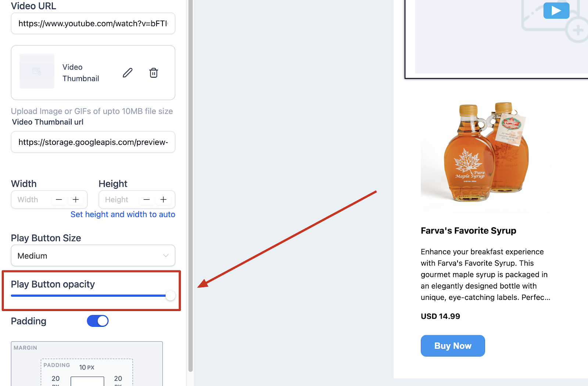Viewport: 588px width, 386px height.
Task: Increase width using the plus icon
Action: tap(76, 200)
